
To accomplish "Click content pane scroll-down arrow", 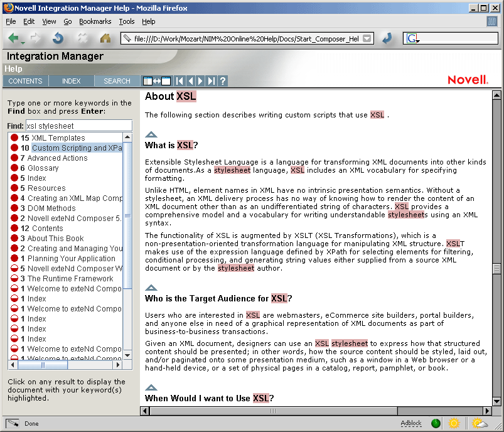I will [x=496, y=401].
